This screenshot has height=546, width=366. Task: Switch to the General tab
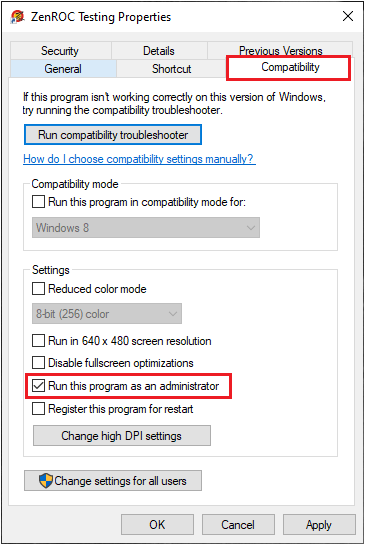click(x=63, y=69)
